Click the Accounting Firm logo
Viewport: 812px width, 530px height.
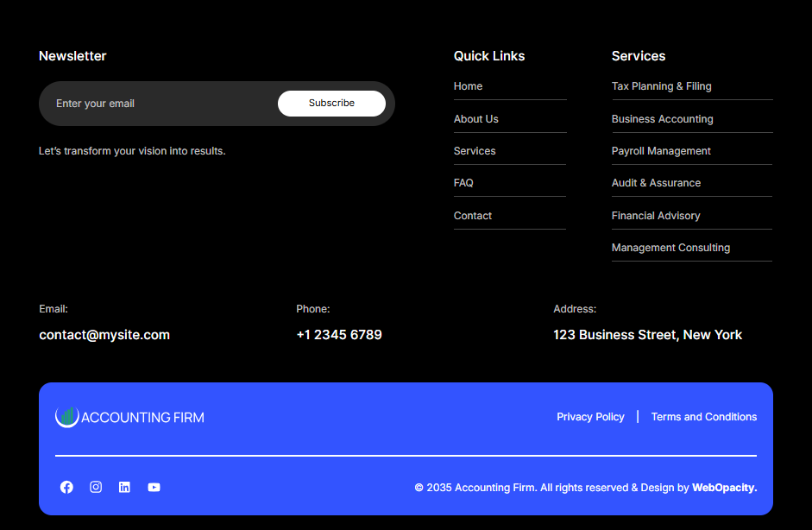pos(129,416)
